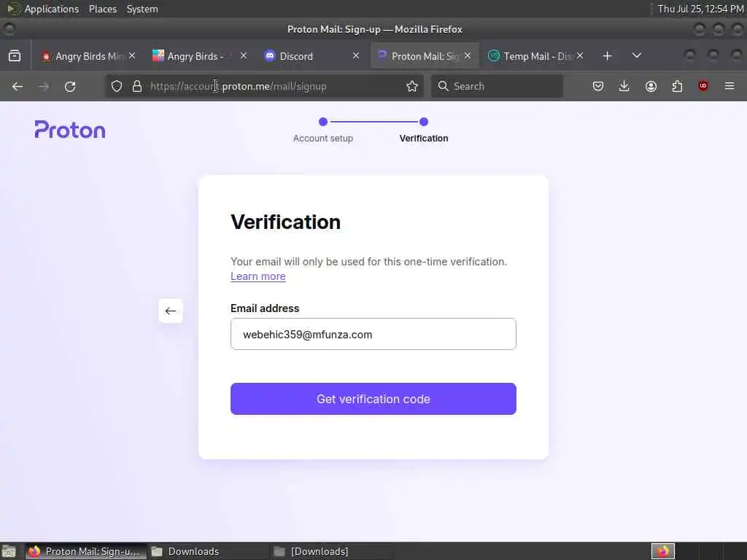Close the Proton Mail tab

point(468,55)
